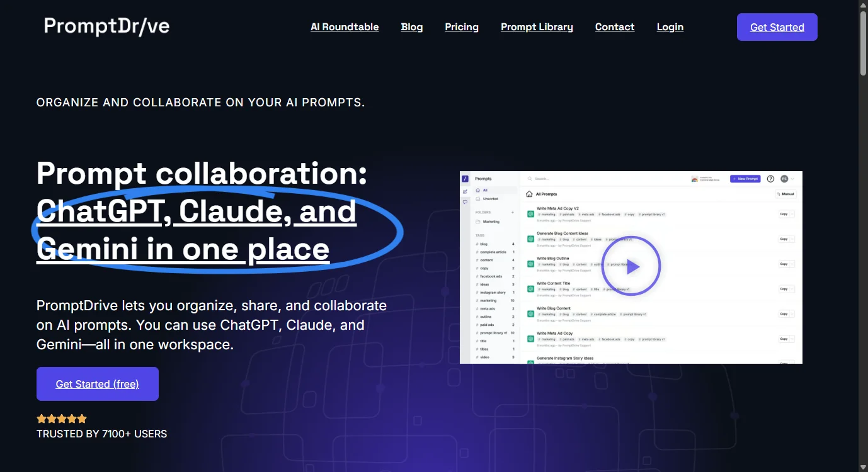868x472 pixels.
Task: Click the PromptDrive logo in header
Action: point(106,26)
